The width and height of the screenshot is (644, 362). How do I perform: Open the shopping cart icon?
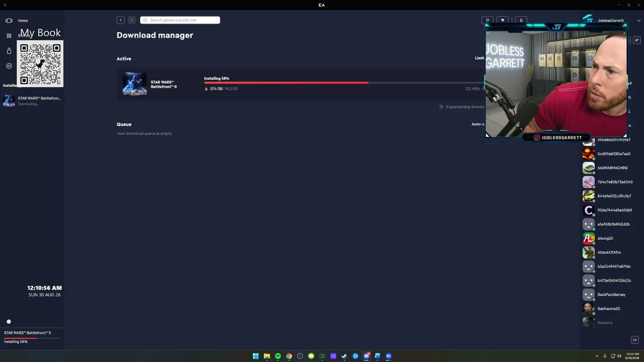pos(503,20)
